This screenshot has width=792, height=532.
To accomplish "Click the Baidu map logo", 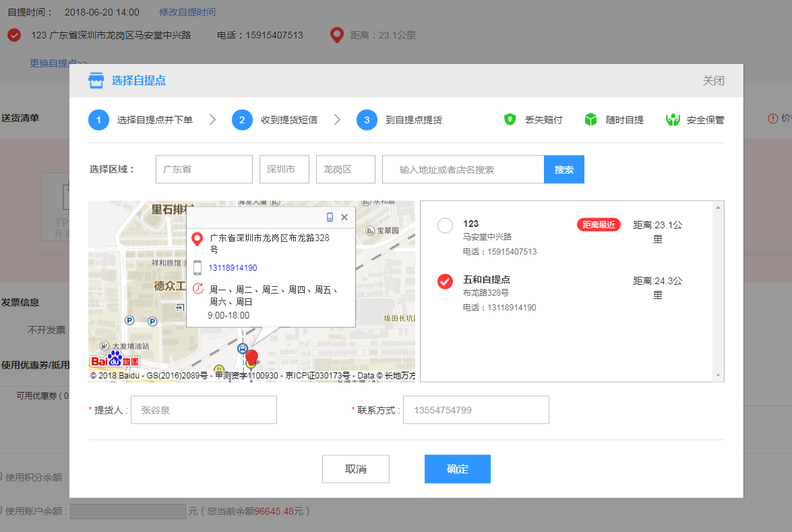I will [115, 360].
